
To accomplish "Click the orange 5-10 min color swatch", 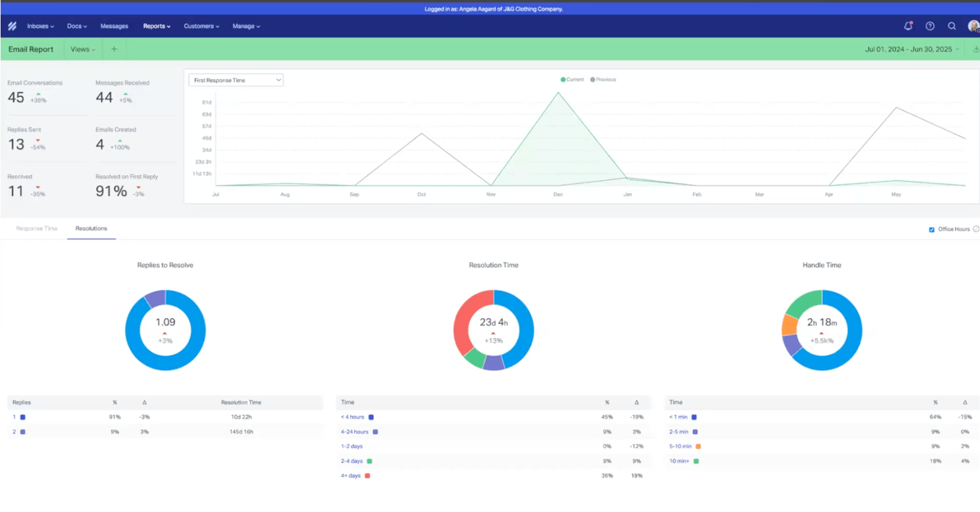I will (x=698, y=447).
